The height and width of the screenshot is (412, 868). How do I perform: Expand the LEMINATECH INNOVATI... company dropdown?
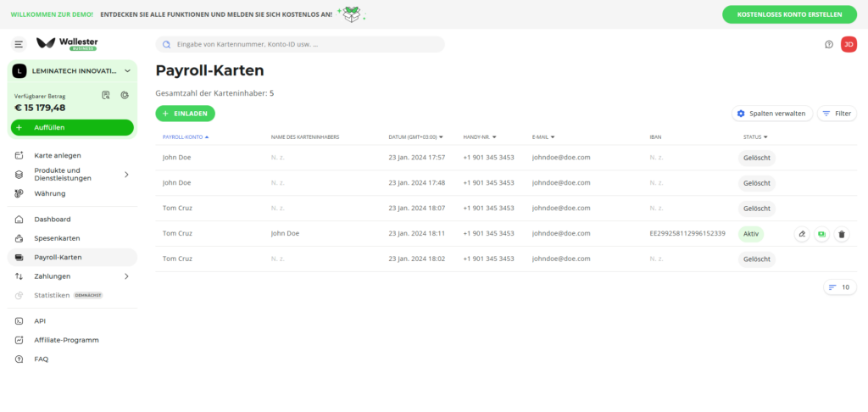pos(127,71)
